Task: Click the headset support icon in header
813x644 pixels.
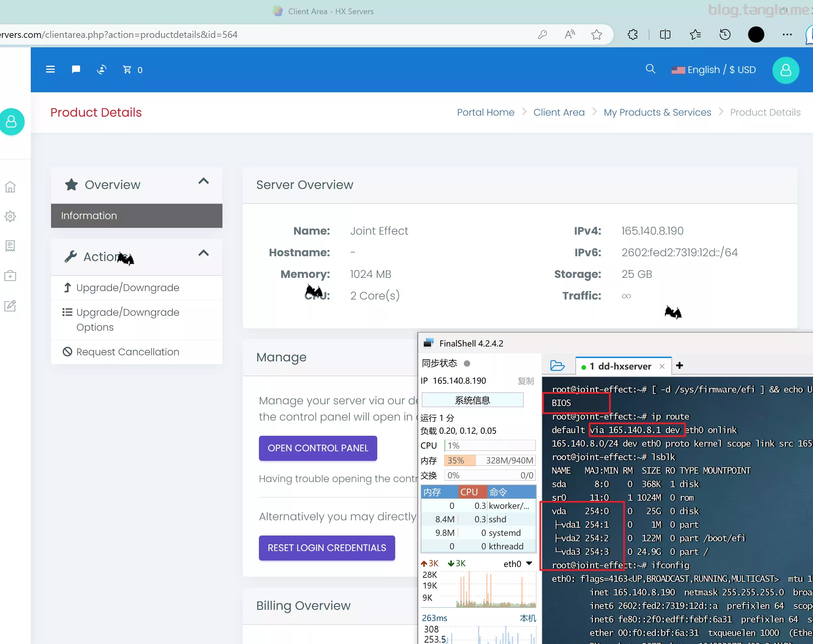Action: (x=102, y=69)
